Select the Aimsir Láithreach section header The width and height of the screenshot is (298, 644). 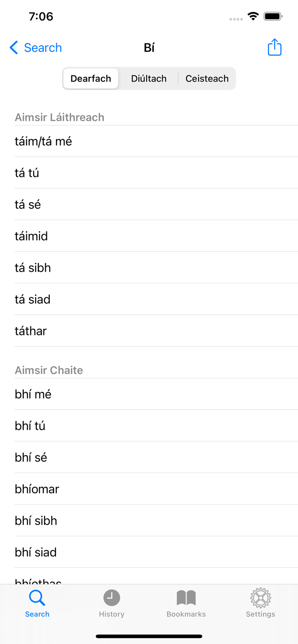tap(60, 117)
